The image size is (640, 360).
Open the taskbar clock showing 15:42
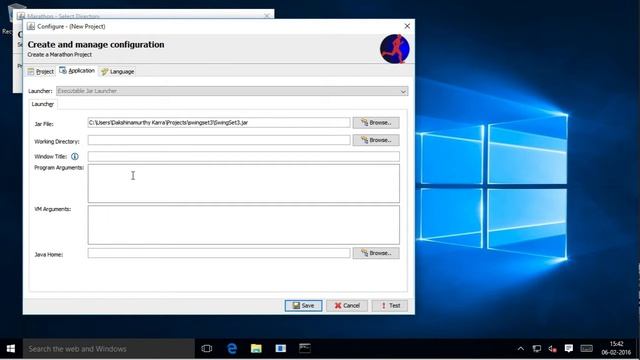616,348
